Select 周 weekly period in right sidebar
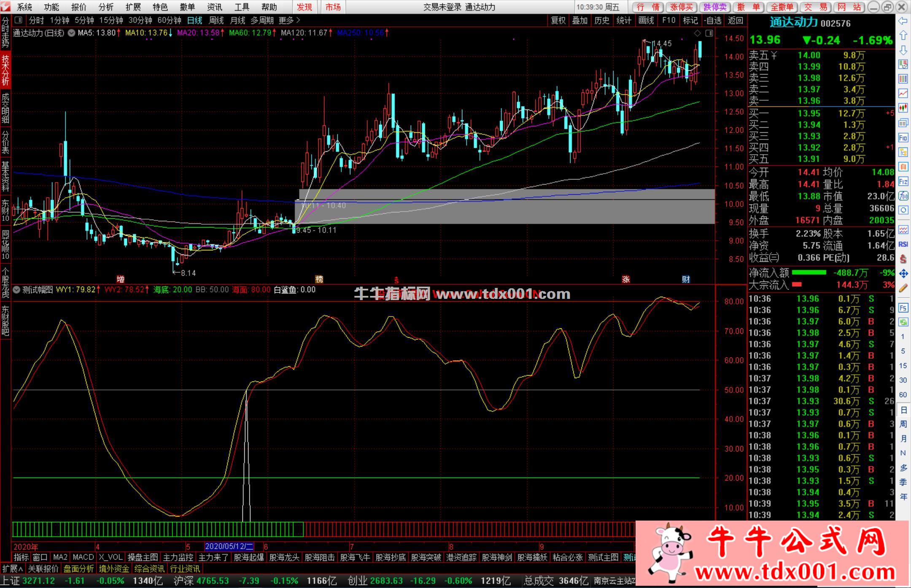The image size is (911, 588). 903,424
